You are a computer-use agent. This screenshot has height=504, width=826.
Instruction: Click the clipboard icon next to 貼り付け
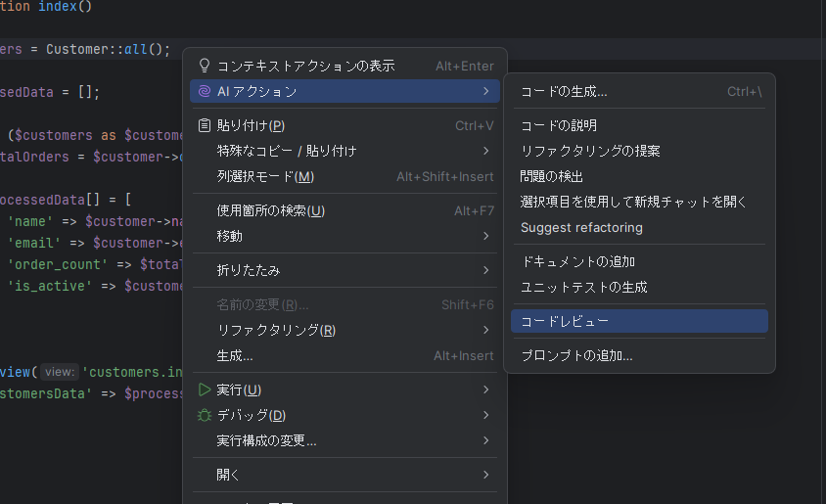tap(205, 125)
